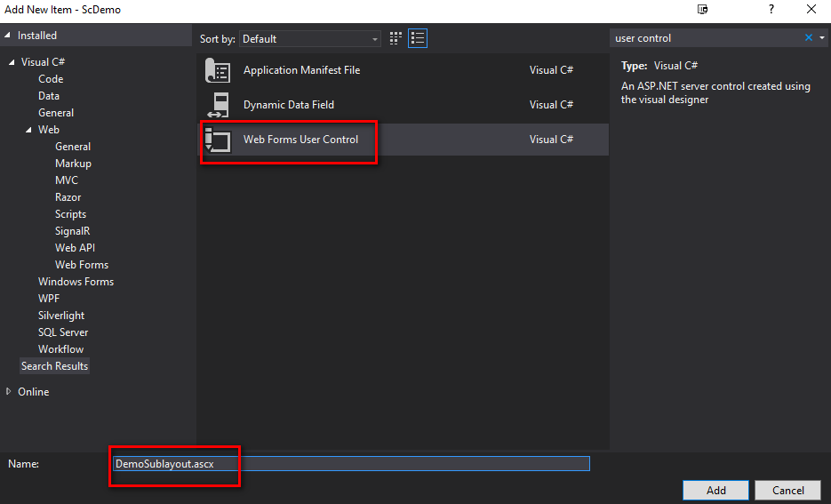Viewport: 831px width, 504px height.
Task: Select the Workflow category
Action: click(61, 350)
